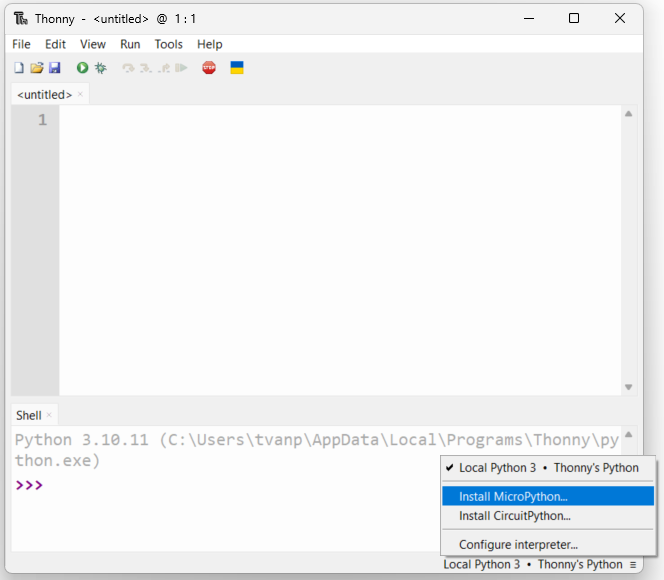Screen dimensions: 664x580
Task: Minimize the Thonny window
Action: (529, 18)
